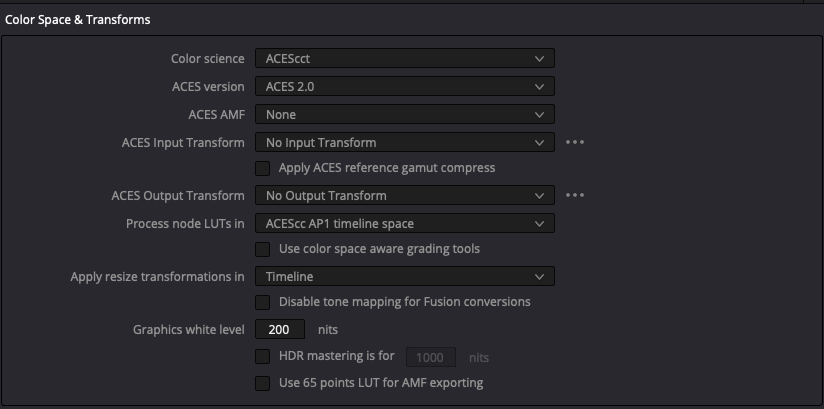Viewport: 824px width, 409px height.
Task: Open ACES Output Transform three-dot options
Action: (x=574, y=196)
